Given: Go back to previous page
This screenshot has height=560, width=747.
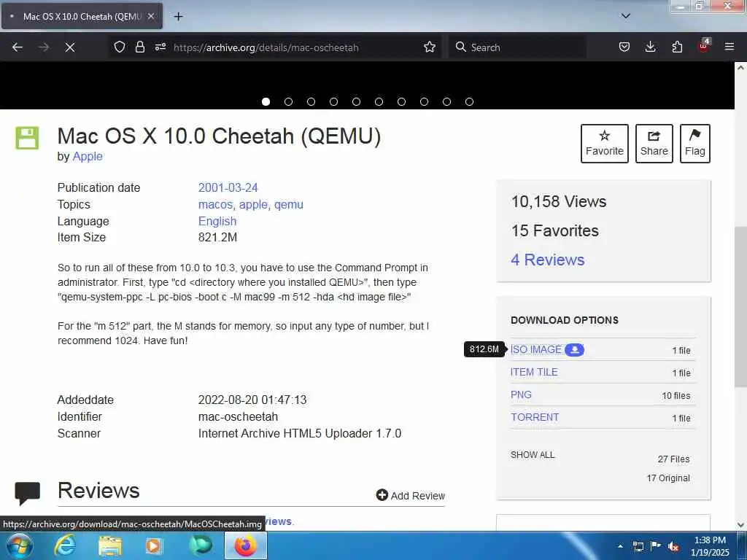Looking at the screenshot, I should click(x=18, y=47).
